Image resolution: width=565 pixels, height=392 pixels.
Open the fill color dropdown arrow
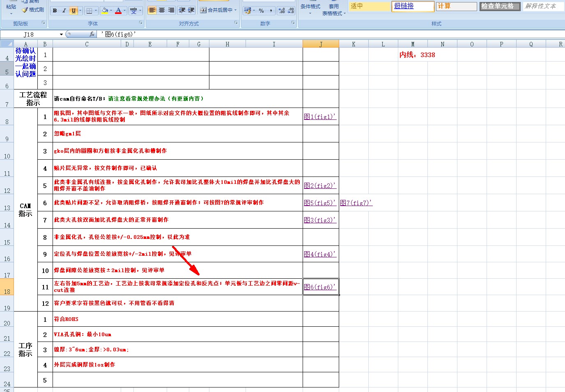111,11
